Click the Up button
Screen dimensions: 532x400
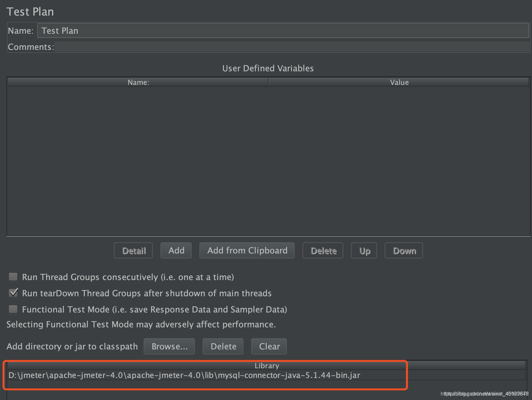coord(364,251)
